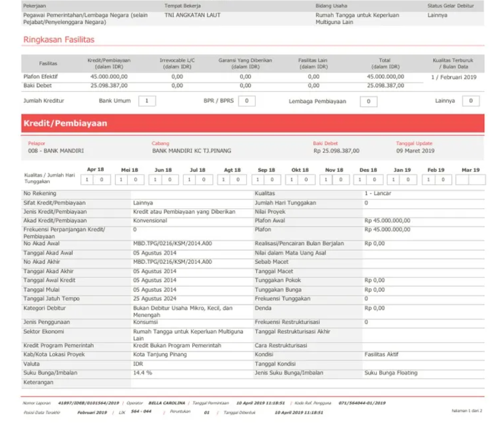Click the Tanggal Update value 09 Maret 2019
The width and height of the screenshot is (504, 423).
[415, 151]
